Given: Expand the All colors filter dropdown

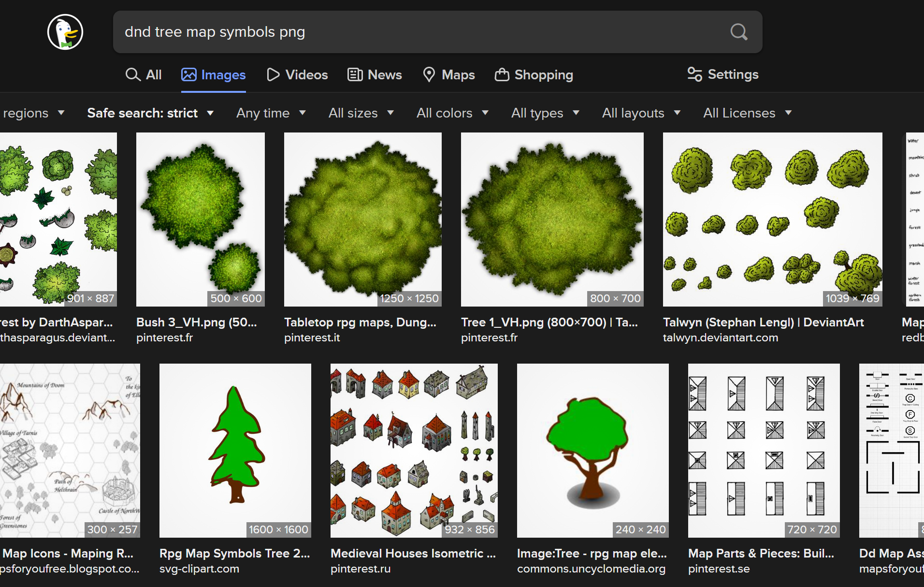Looking at the screenshot, I should 453,113.
